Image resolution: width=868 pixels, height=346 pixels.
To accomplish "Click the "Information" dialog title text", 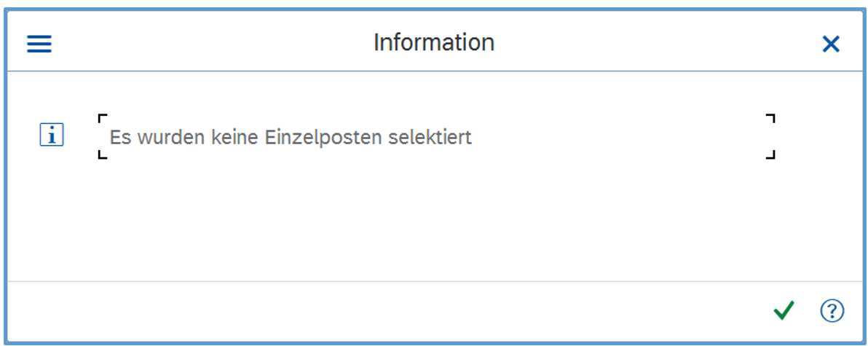I will pos(434,42).
